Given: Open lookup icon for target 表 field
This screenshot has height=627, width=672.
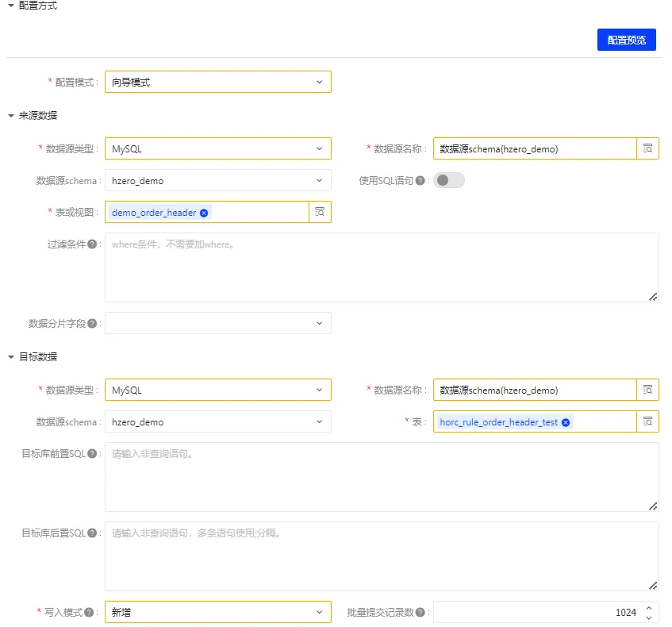Looking at the screenshot, I should (647, 421).
